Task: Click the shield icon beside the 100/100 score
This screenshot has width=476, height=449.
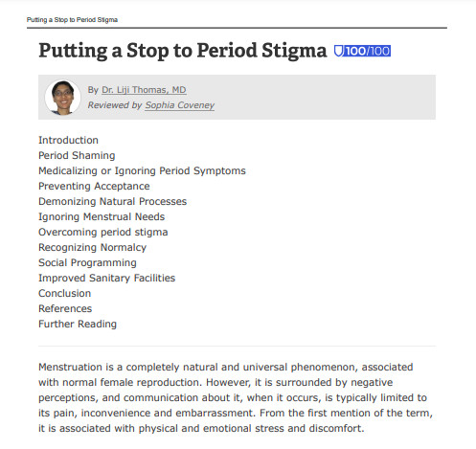Action: (338, 51)
